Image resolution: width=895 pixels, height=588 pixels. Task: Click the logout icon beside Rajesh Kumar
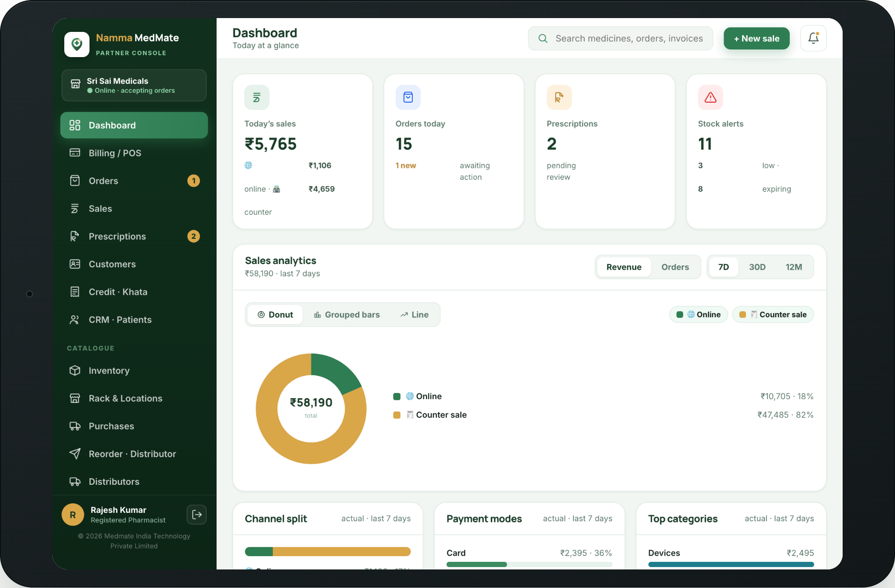click(x=197, y=514)
